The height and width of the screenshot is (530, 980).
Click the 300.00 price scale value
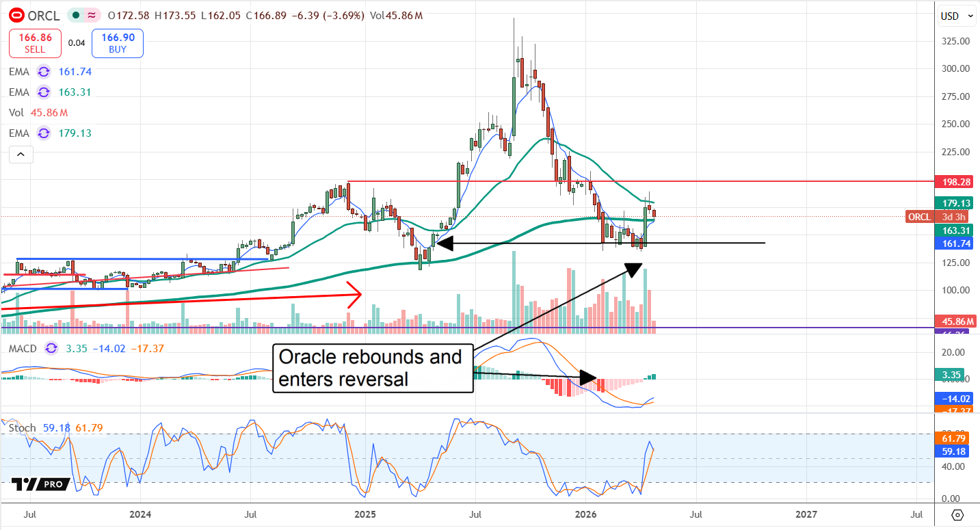click(955, 68)
